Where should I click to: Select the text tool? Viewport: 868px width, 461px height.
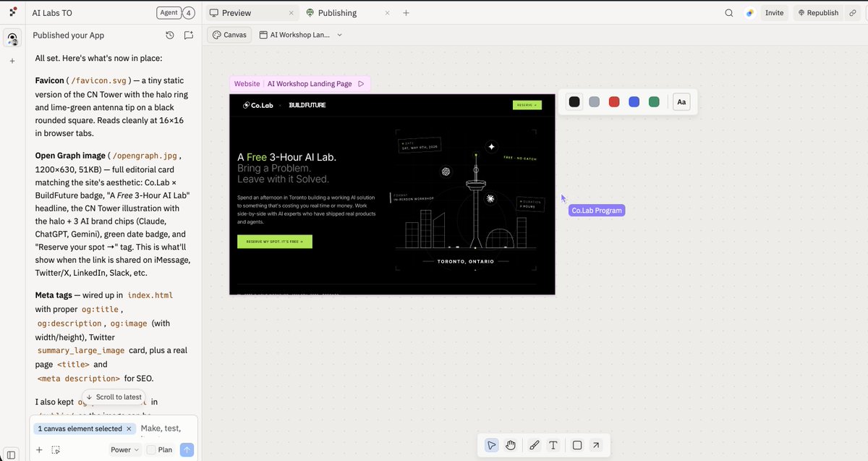553,445
